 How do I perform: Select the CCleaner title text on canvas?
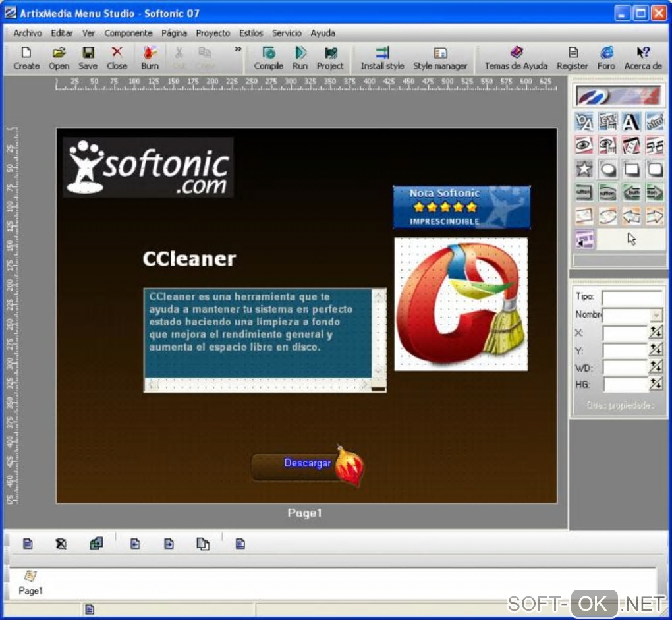click(189, 259)
